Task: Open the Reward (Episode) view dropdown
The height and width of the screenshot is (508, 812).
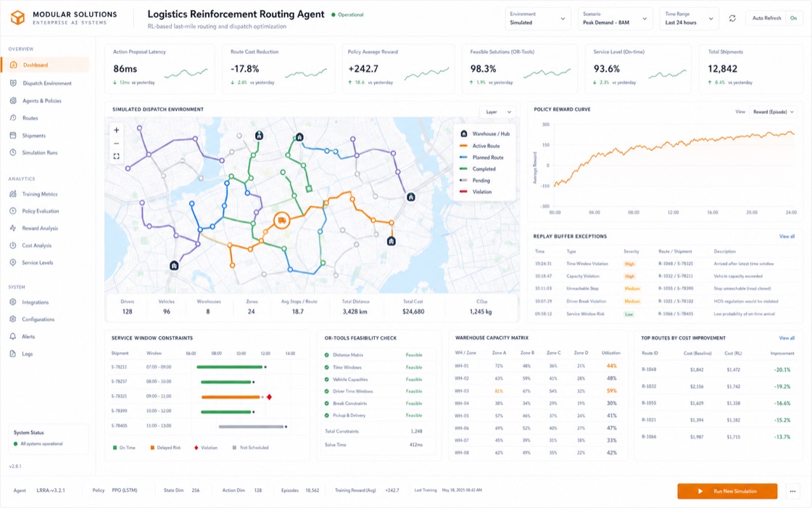Action: coord(774,112)
